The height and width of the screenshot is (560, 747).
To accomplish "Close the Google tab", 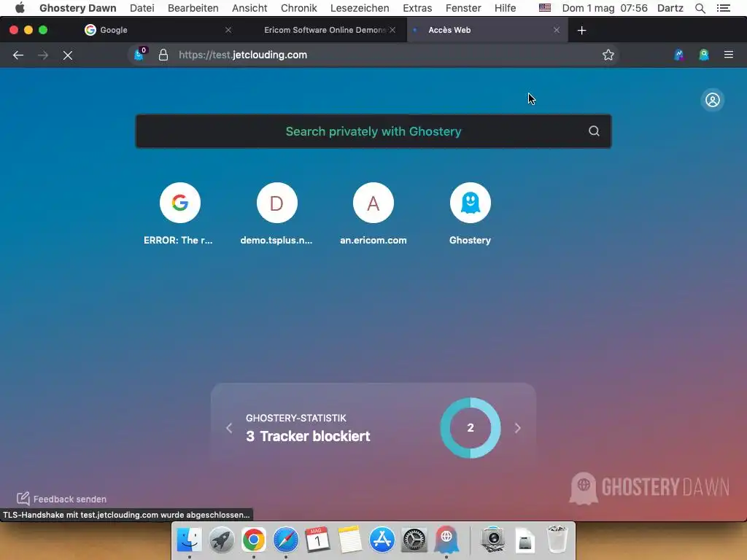I will [x=228, y=30].
